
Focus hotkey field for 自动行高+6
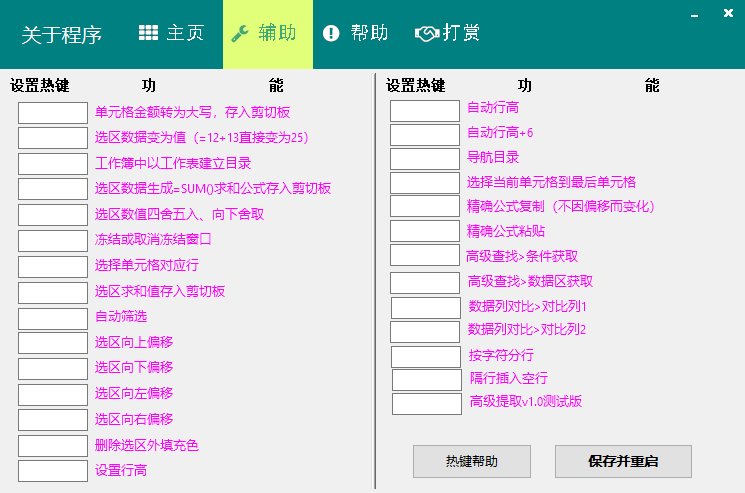pos(424,134)
